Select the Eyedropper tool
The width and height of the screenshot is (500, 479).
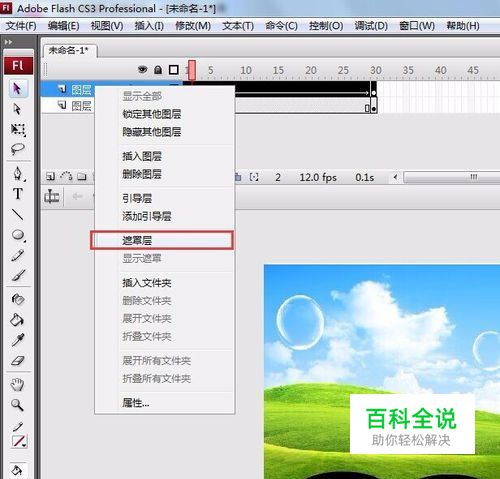18,340
